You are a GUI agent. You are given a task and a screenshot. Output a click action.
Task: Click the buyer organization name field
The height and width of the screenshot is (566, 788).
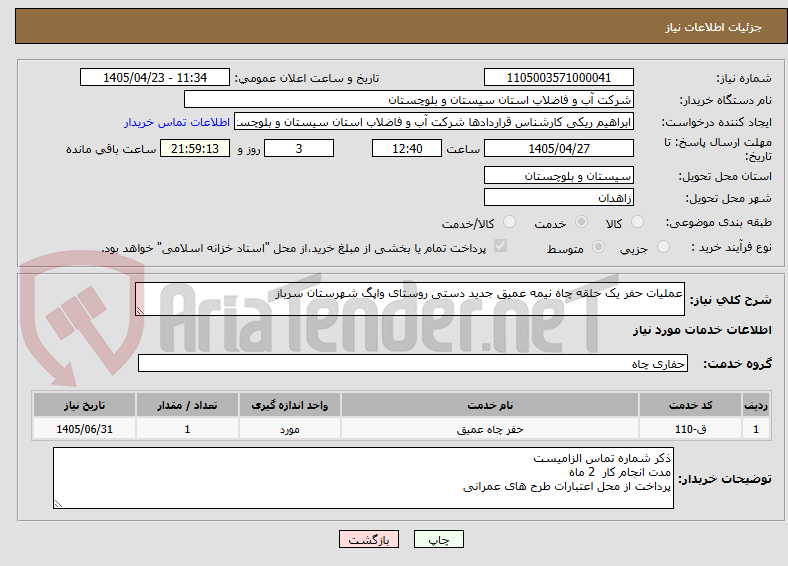(409, 100)
